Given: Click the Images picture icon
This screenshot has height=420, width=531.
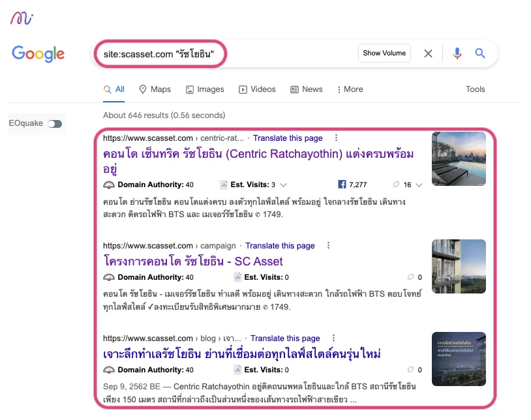Looking at the screenshot, I should coord(190,90).
